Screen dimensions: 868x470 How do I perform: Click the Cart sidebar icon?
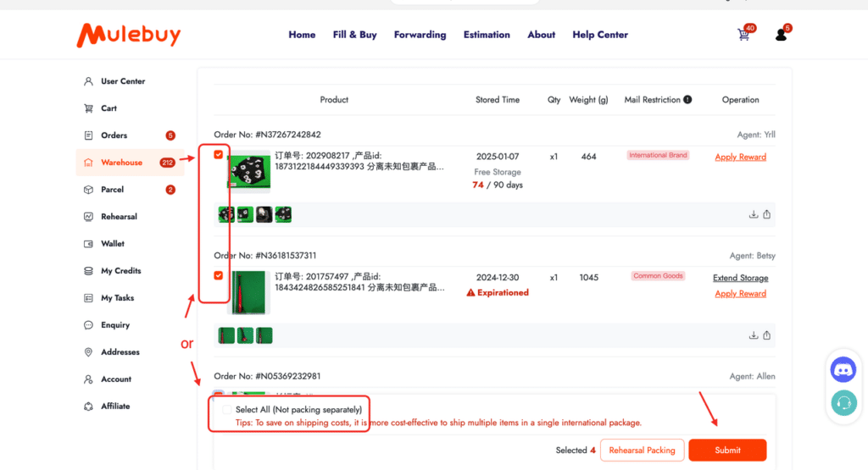[x=88, y=108]
